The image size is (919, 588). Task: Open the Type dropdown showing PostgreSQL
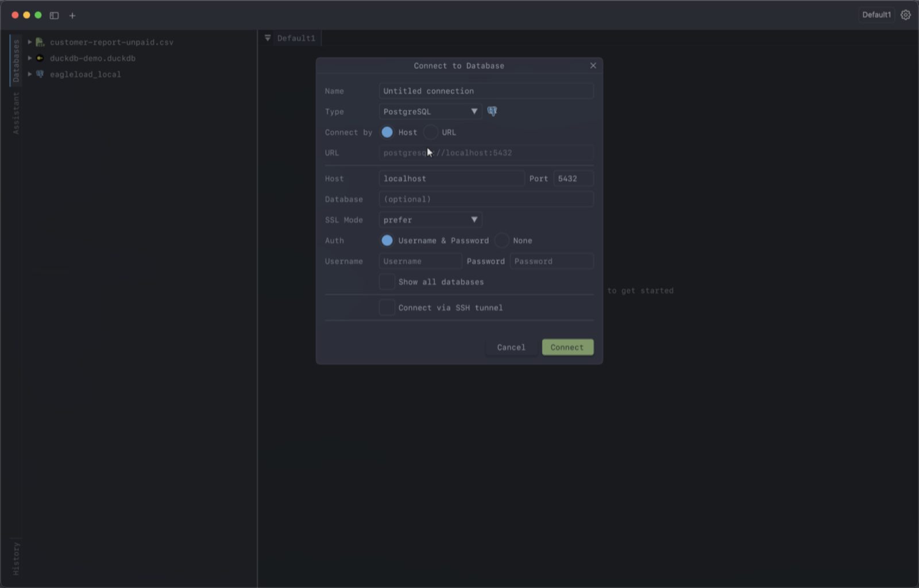(x=430, y=111)
